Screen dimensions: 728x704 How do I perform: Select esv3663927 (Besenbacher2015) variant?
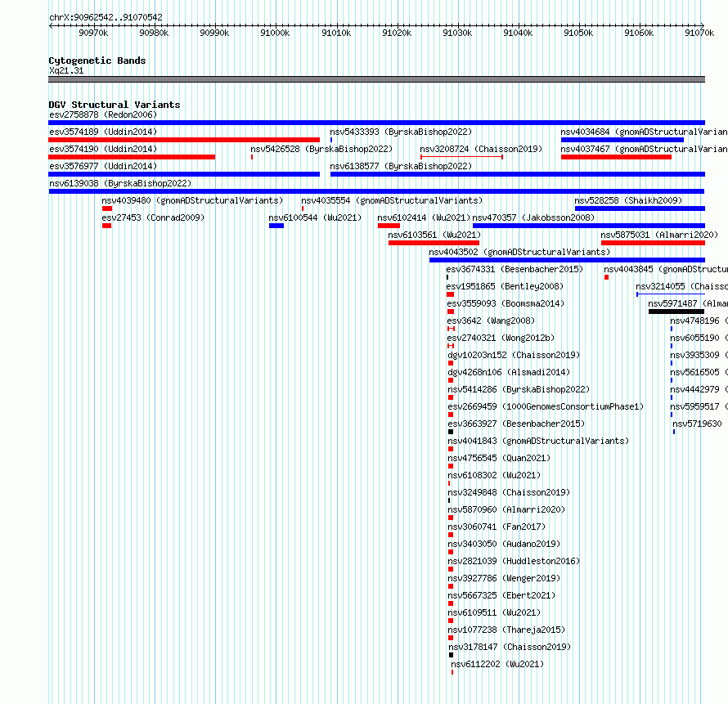pos(516,424)
